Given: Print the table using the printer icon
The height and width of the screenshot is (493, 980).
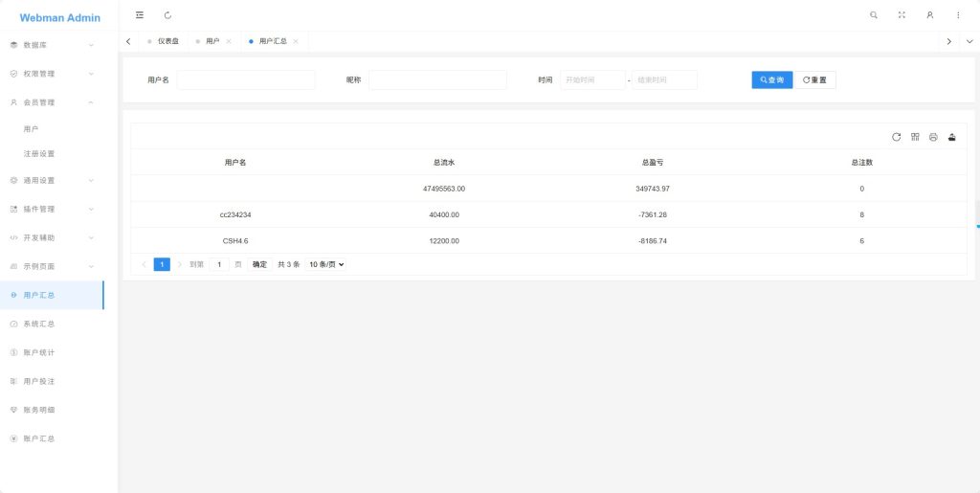Looking at the screenshot, I should [x=933, y=137].
